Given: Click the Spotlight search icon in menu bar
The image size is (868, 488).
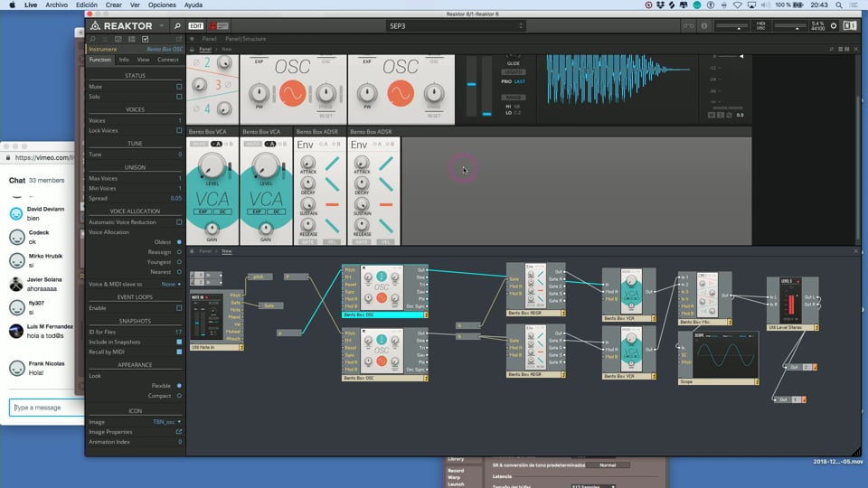Looking at the screenshot, I should [x=839, y=5].
